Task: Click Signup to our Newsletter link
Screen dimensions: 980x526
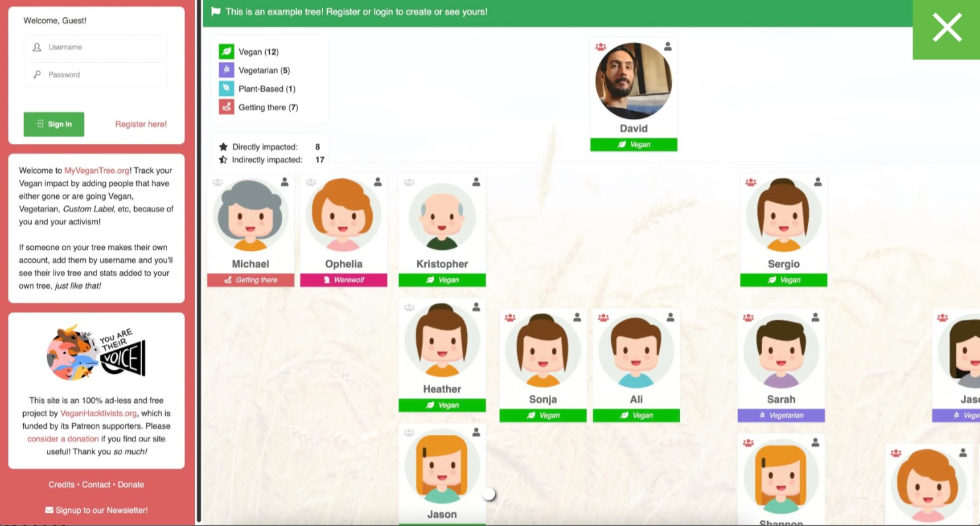Action: pos(96,510)
